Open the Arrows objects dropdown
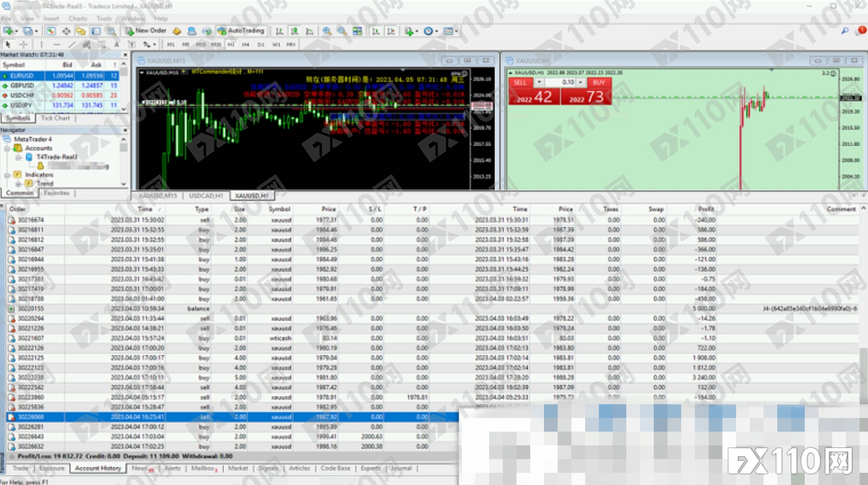Viewport: 868px width, 485px height. [154, 45]
